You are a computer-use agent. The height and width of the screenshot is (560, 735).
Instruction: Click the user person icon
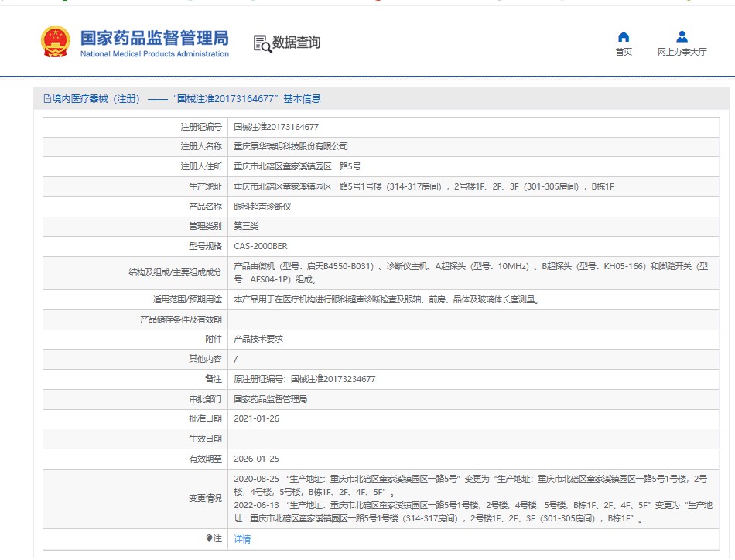682,36
